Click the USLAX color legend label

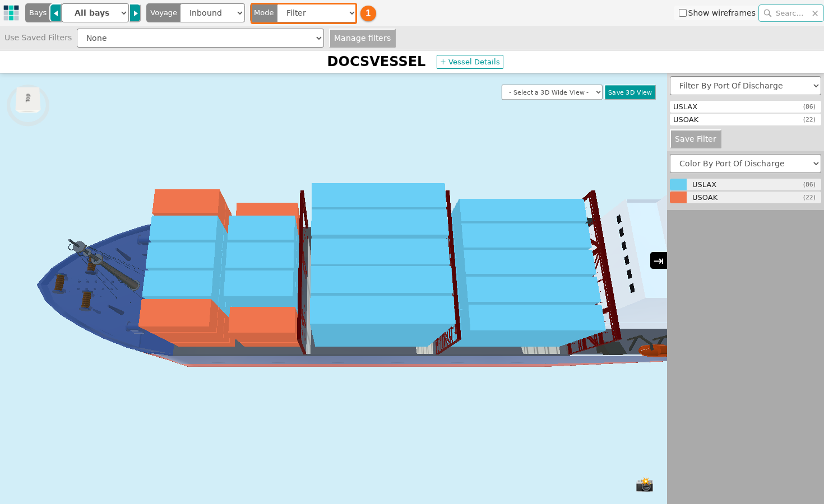[x=704, y=184]
